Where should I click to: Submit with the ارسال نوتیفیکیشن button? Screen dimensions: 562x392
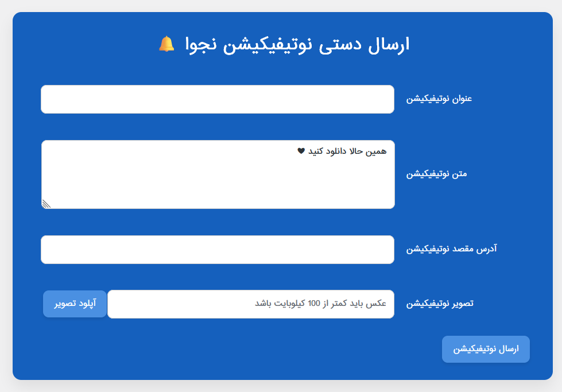486,349
